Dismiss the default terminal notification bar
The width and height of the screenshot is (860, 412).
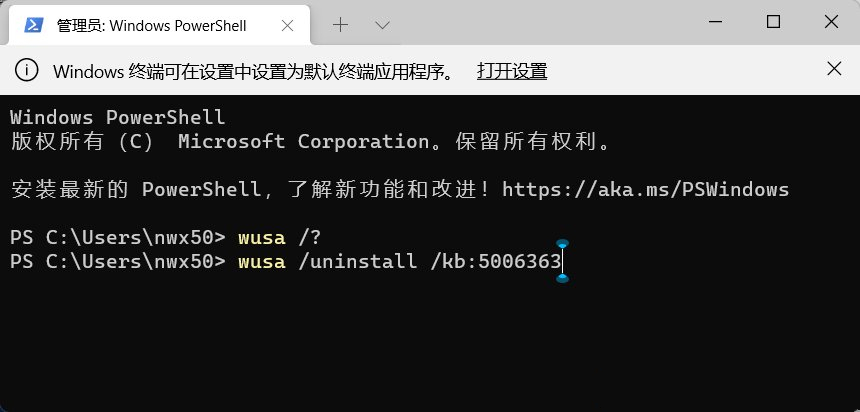[834, 69]
